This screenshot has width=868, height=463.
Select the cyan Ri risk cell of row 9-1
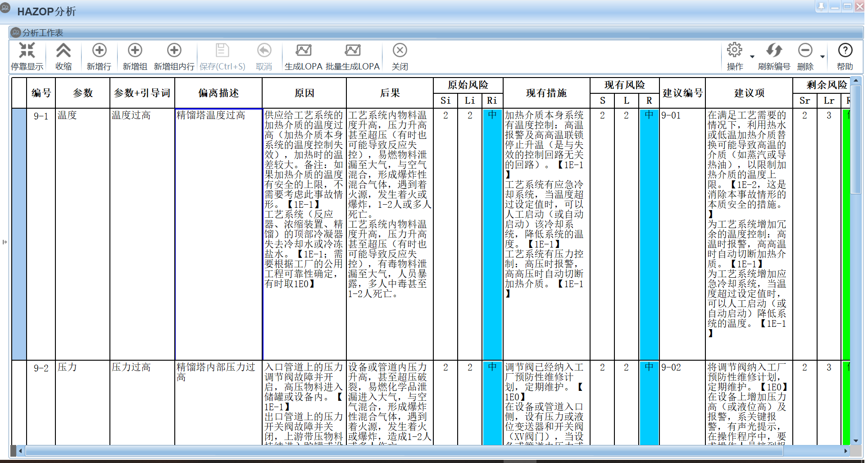click(492, 234)
